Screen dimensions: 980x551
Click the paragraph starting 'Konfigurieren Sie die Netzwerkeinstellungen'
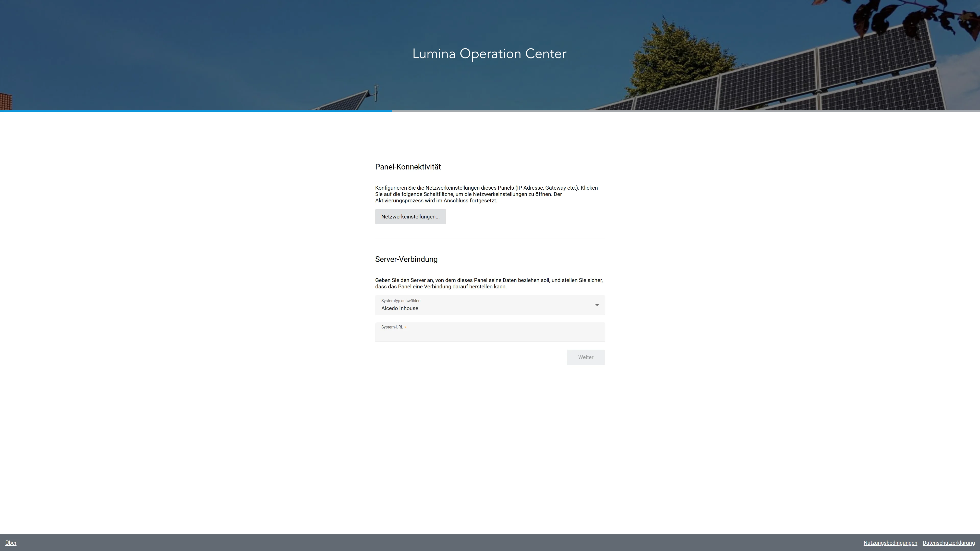coord(487,194)
